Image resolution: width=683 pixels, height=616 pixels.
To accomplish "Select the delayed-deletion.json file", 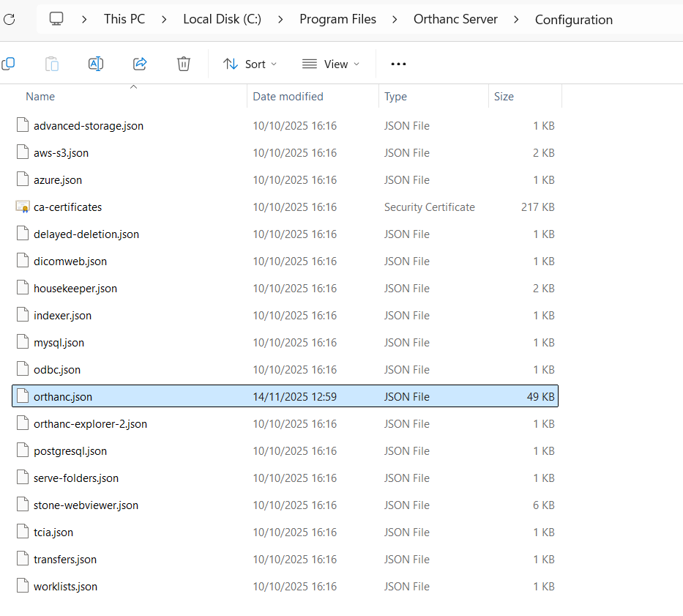I will [86, 234].
